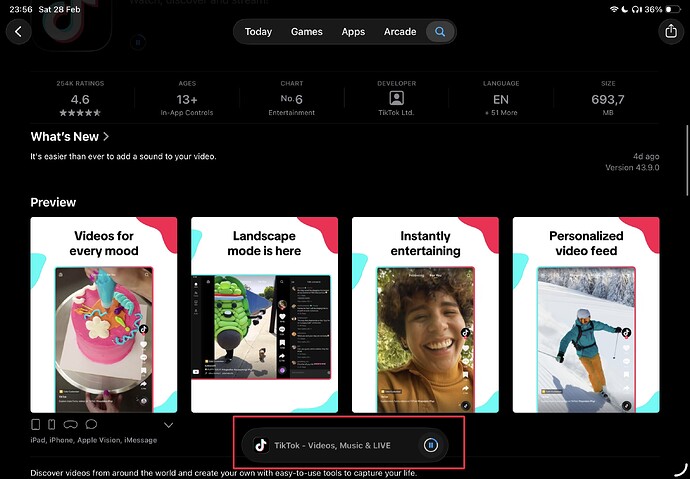
Task: Open the No.6 Entertainment chart
Action: pos(292,100)
